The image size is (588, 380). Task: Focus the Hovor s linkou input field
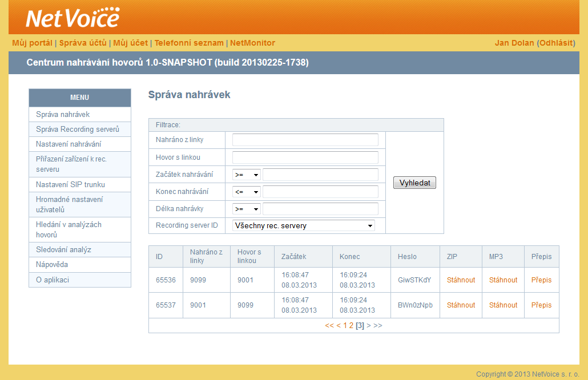(x=305, y=157)
